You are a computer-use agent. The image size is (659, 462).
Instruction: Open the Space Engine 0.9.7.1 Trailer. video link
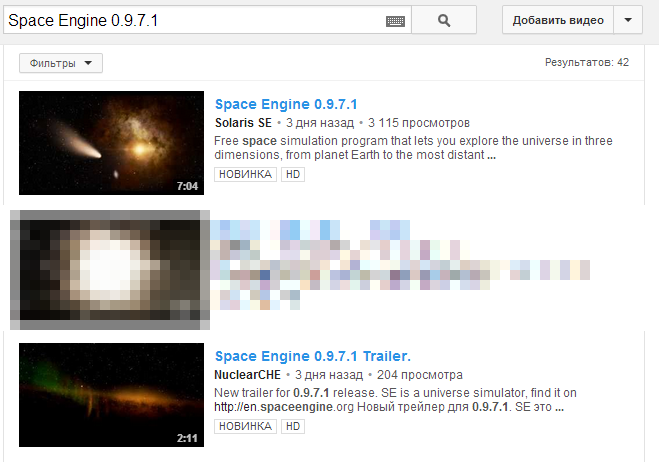point(313,356)
